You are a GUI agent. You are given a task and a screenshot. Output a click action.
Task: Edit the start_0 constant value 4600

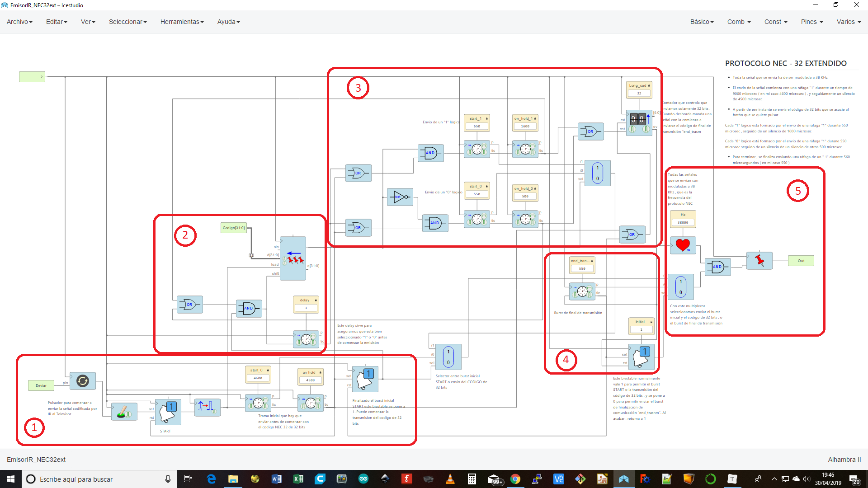pos(258,378)
